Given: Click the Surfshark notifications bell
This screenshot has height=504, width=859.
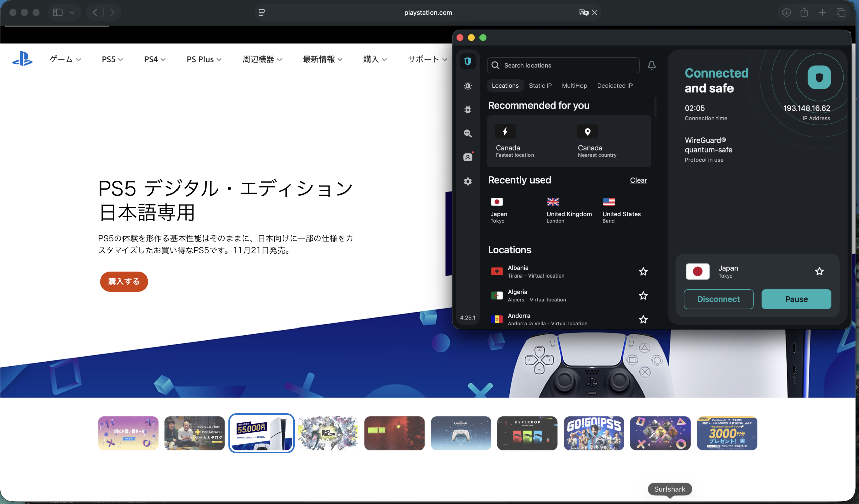Looking at the screenshot, I should (651, 65).
